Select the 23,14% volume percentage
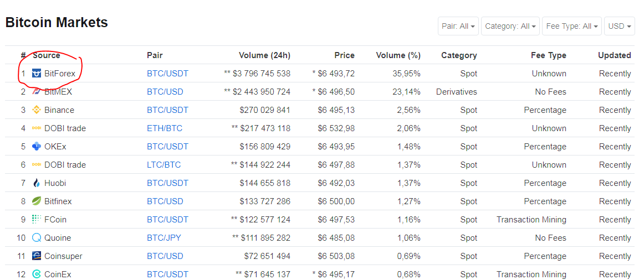 coord(406,92)
